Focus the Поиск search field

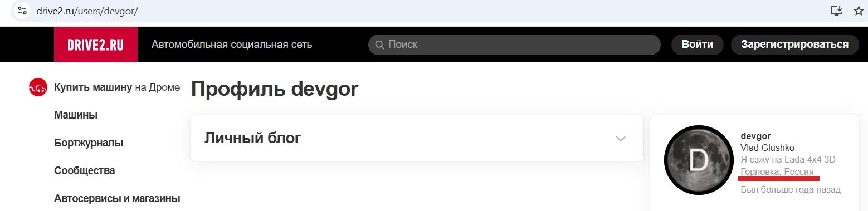(514, 45)
